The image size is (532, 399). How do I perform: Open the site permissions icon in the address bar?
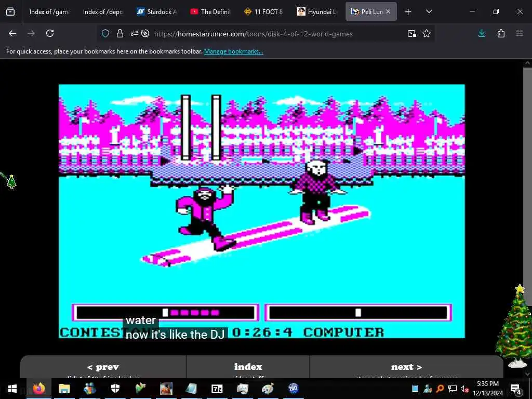coord(135,33)
